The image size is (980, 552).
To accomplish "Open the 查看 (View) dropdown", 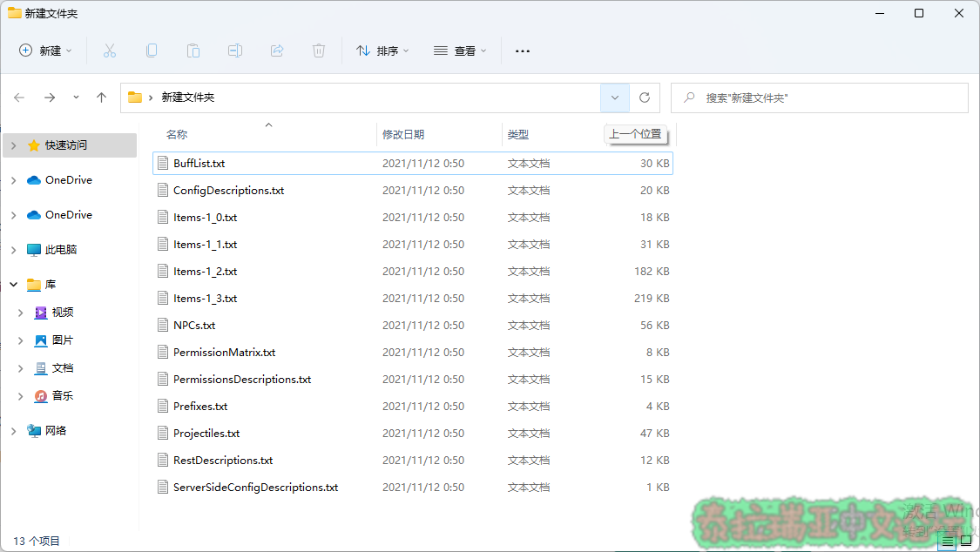I will [460, 50].
